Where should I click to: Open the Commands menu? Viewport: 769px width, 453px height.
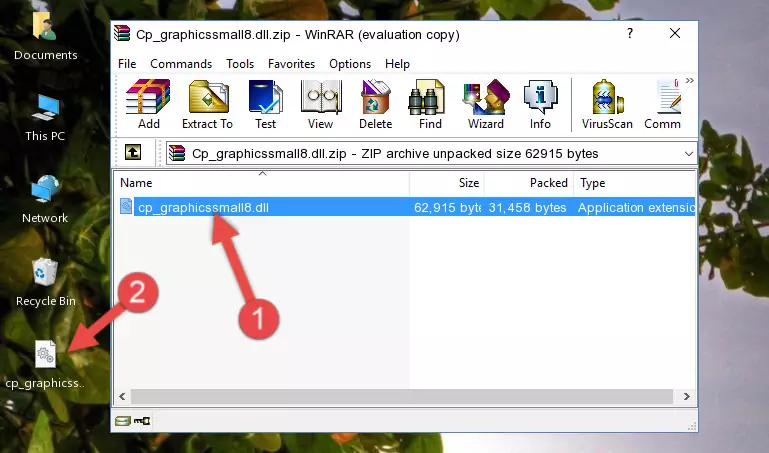181,64
